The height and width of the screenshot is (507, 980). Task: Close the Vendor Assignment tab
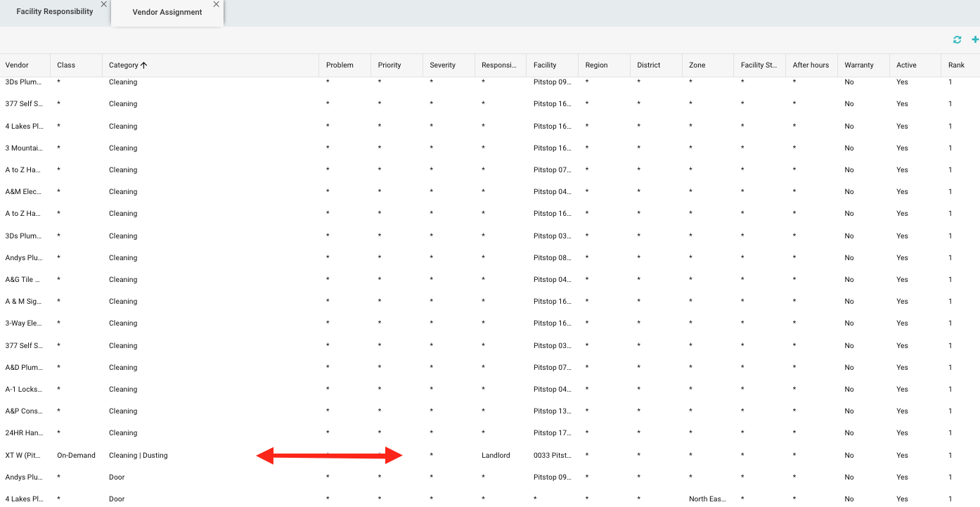217,4
